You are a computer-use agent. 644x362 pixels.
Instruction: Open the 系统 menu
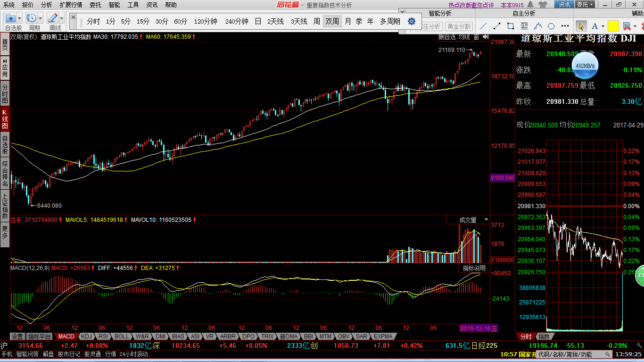[9, 5]
